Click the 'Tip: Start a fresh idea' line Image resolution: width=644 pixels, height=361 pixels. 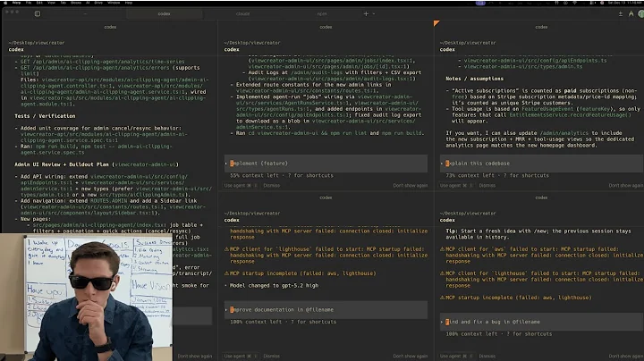click(538, 234)
